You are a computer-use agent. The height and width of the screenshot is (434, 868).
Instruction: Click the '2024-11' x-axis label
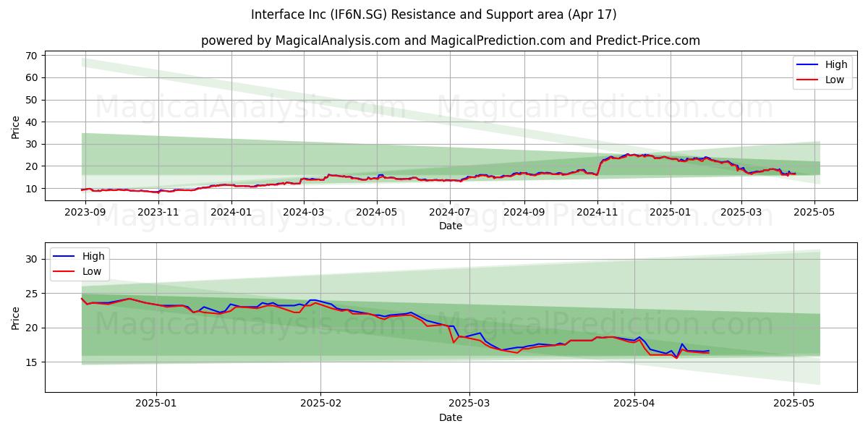tap(597, 212)
